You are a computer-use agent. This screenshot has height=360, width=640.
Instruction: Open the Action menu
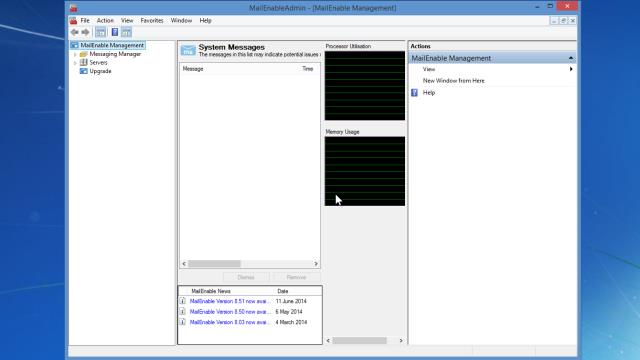click(x=105, y=20)
